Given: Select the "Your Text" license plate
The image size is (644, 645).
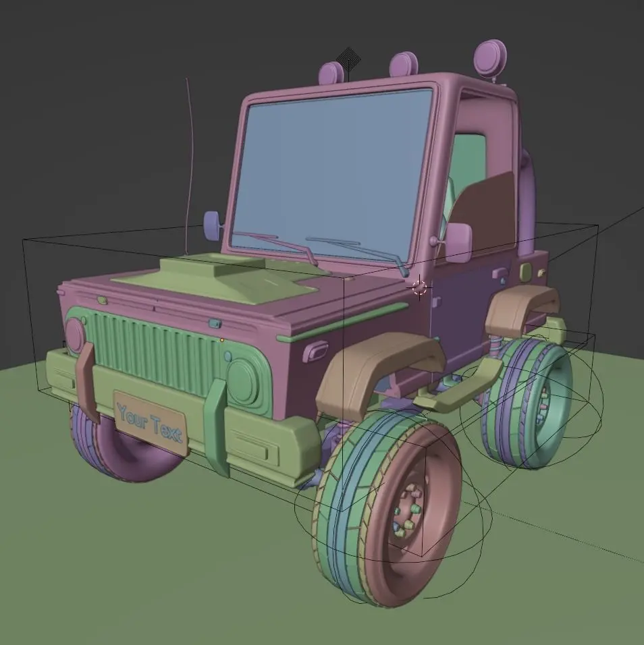Looking at the screenshot, I should click(150, 424).
